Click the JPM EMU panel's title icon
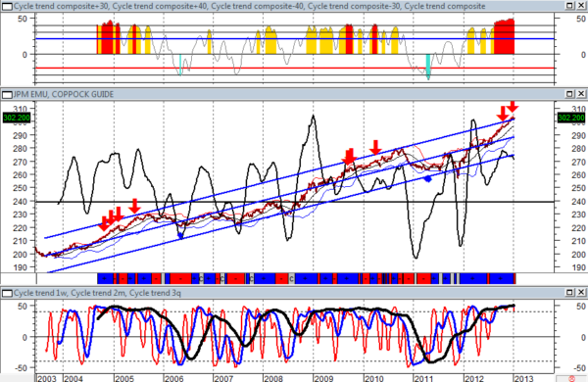 point(7,94)
